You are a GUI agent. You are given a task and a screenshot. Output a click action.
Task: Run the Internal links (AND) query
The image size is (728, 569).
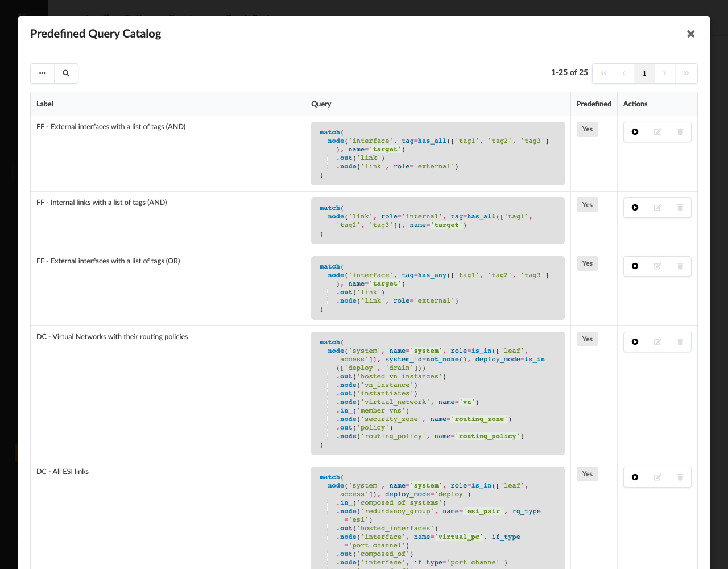click(635, 208)
